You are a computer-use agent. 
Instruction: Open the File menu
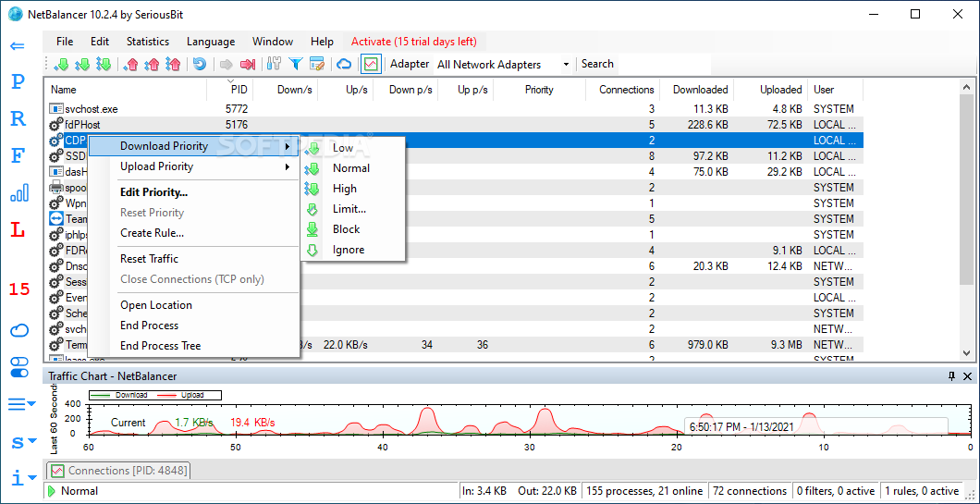tap(65, 42)
